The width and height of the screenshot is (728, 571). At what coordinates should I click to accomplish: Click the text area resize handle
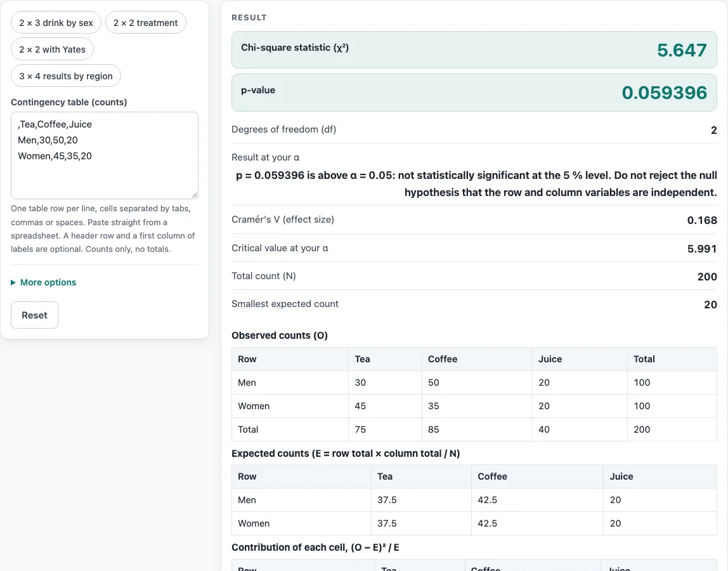(x=194, y=195)
